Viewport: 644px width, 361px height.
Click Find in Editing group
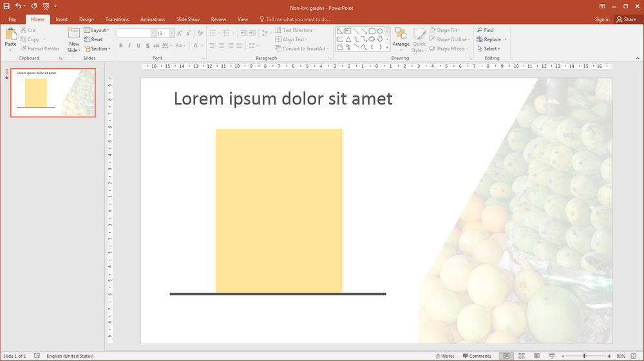tap(486, 30)
